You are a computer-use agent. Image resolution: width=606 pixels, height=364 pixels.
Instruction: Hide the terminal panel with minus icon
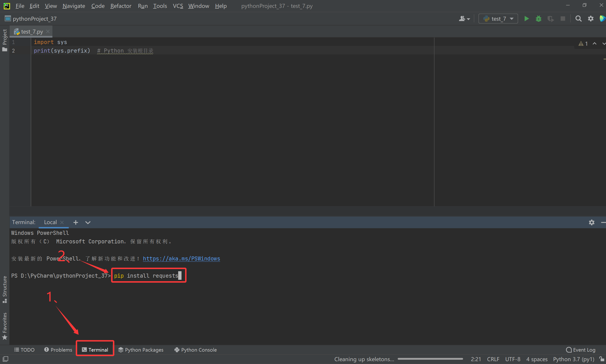point(603,222)
